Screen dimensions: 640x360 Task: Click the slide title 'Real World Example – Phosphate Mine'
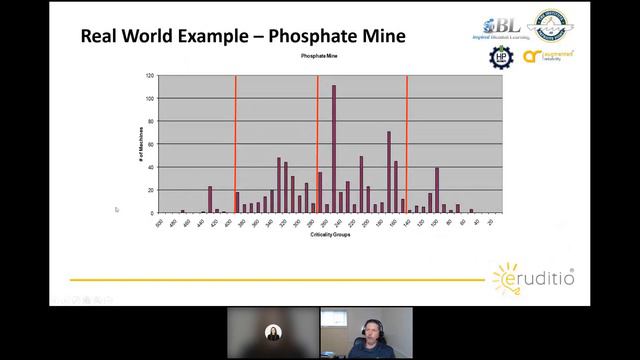point(243,36)
